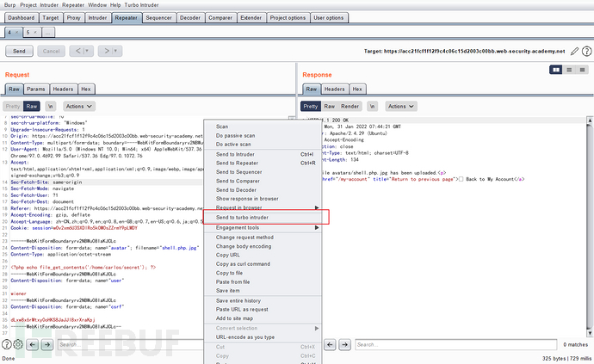
Task: Switch to the Proxy tab
Action: (73, 18)
